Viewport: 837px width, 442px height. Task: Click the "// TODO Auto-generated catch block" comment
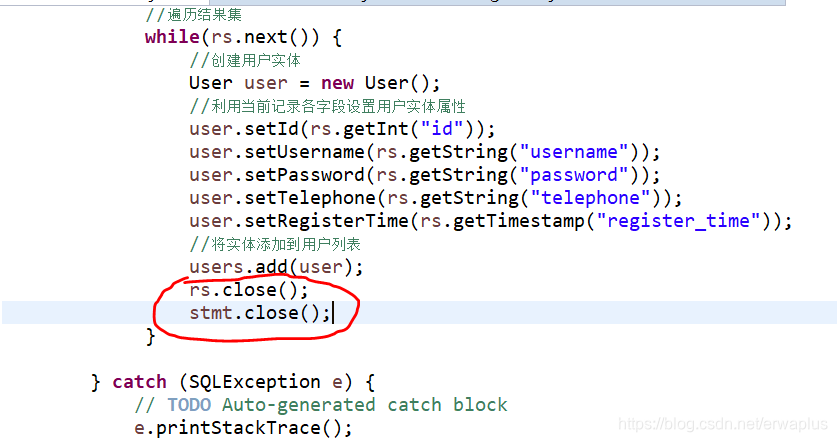click(321, 405)
